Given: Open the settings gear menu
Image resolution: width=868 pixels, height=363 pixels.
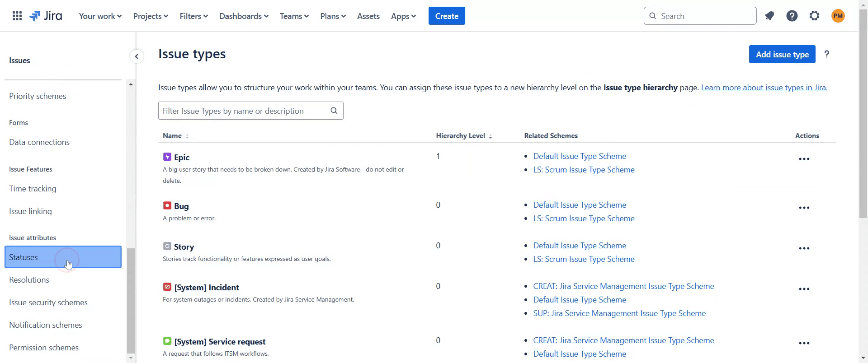Looking at the screenshot, I should click(x=814, y=16).
